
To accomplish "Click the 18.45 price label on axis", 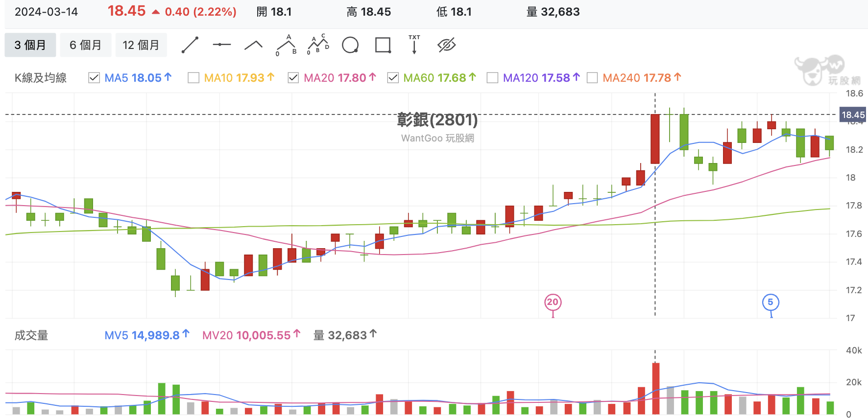I will point(853,115).
